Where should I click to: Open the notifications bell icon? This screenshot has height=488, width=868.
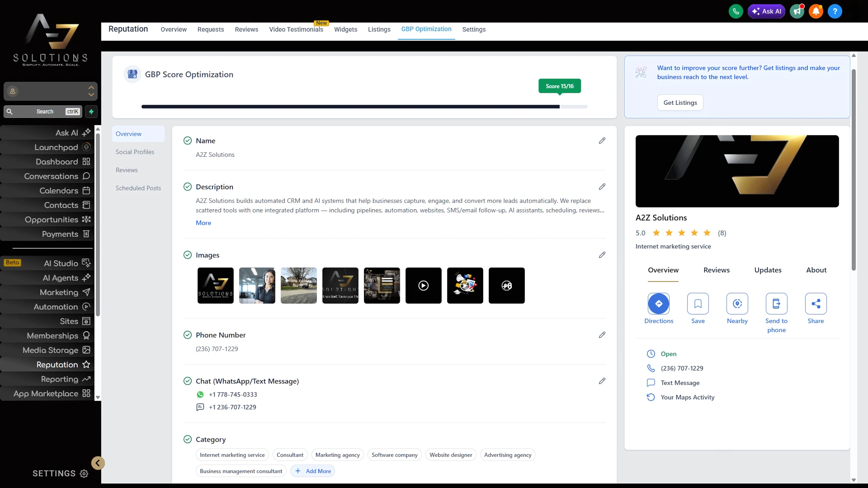tap(816, 11)
